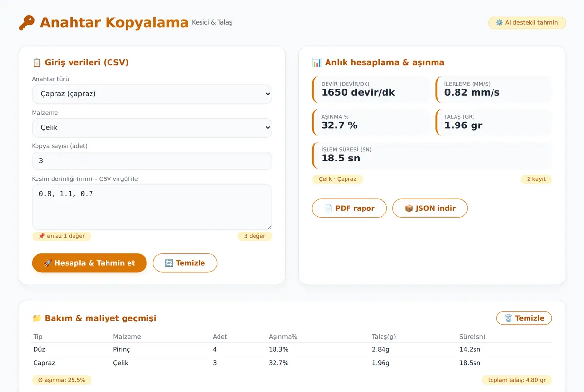
Task: Click the 'PDF rapor' button
Action: (x=349, y=208)
